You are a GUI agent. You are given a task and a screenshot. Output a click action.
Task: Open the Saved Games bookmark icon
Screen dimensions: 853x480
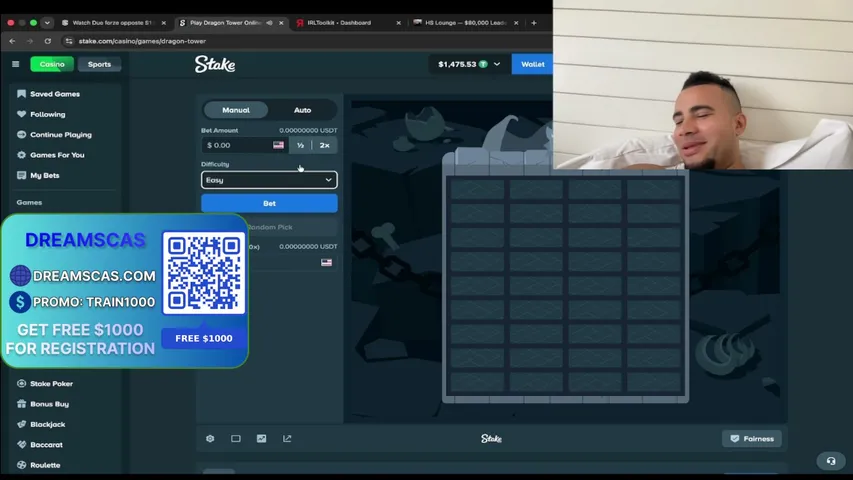pos(21,94)
